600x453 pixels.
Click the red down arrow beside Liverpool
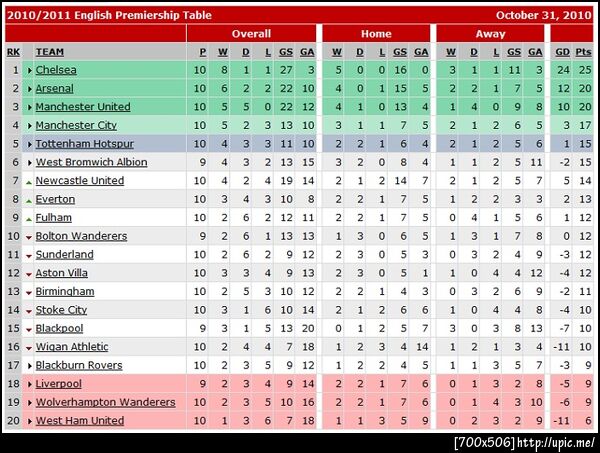(28, 384)
